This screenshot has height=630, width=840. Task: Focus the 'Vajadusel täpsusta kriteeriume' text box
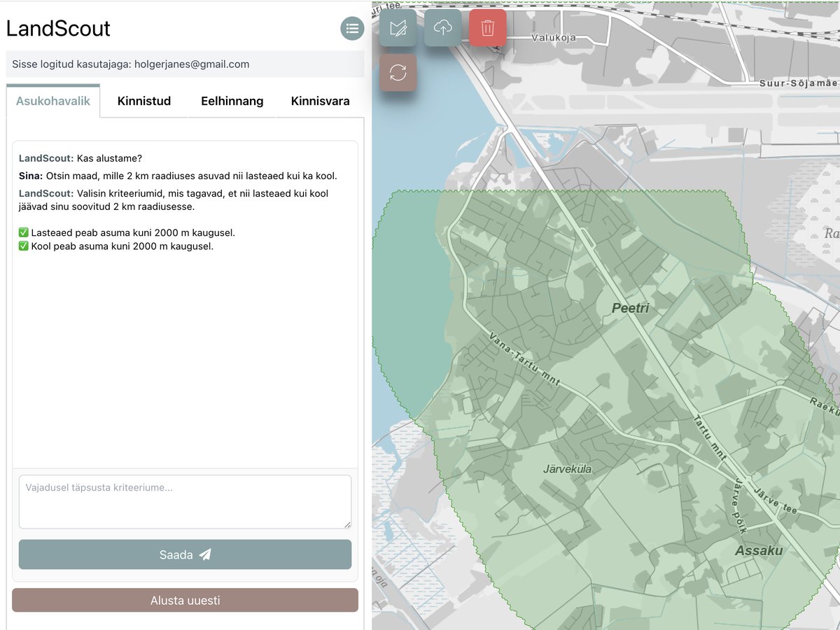[x=185, y=502]
